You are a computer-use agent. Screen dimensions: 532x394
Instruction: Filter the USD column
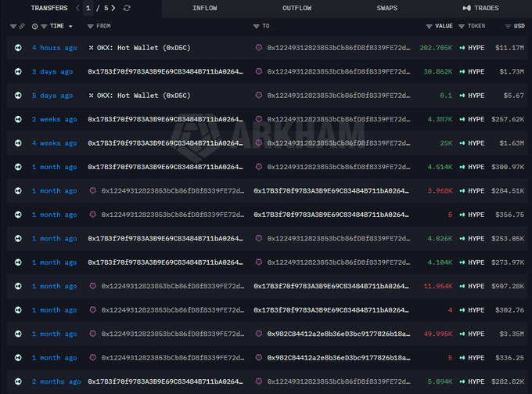click(x=508, y=26)
